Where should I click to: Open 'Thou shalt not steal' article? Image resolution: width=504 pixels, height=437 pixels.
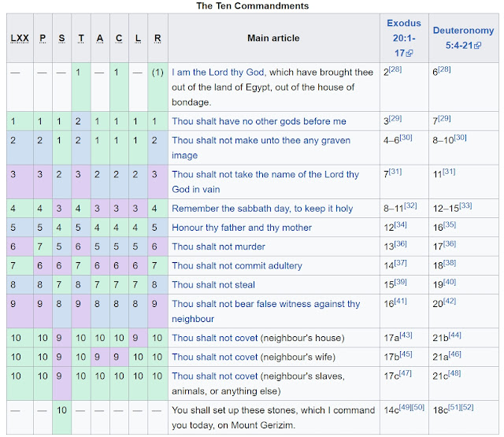click(213, 285)
